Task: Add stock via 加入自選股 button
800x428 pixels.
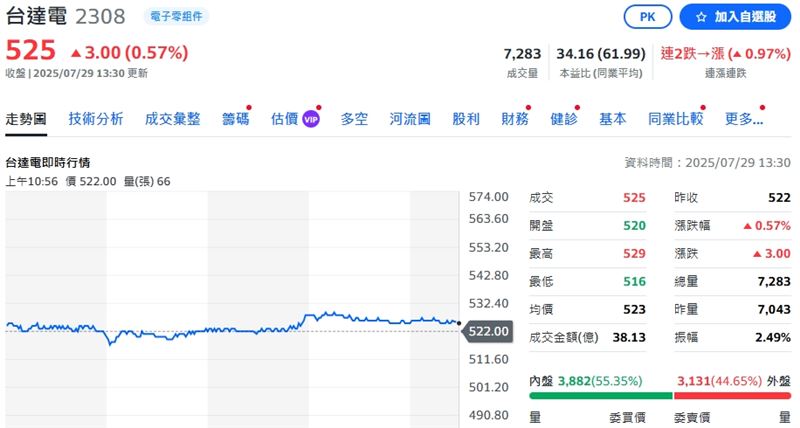Action: pyautogui.click(x=735, y=17)
